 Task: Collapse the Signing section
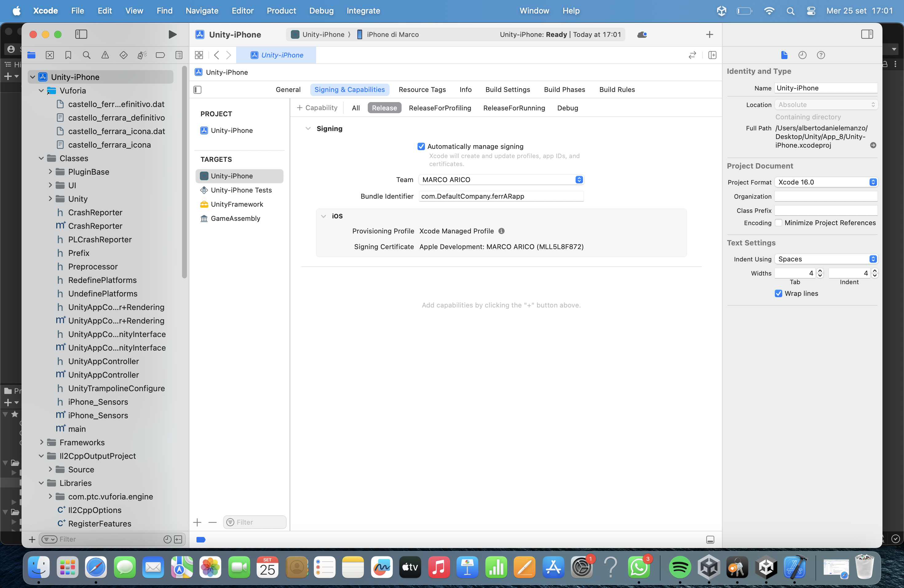point(308,128)
